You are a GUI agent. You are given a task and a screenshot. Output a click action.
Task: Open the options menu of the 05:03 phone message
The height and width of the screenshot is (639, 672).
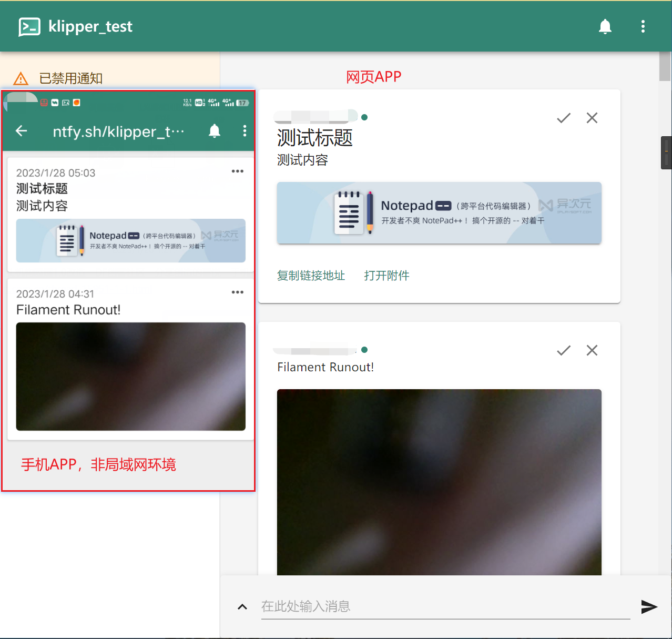[238, 171]
